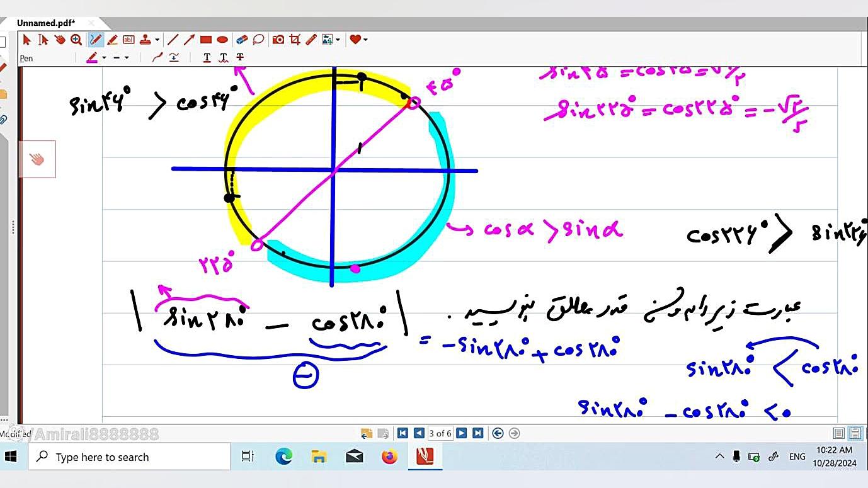The height and width of the screenshot is (488, 868).
Task: Toggle the Pen drawing tool
Action: 96,40
